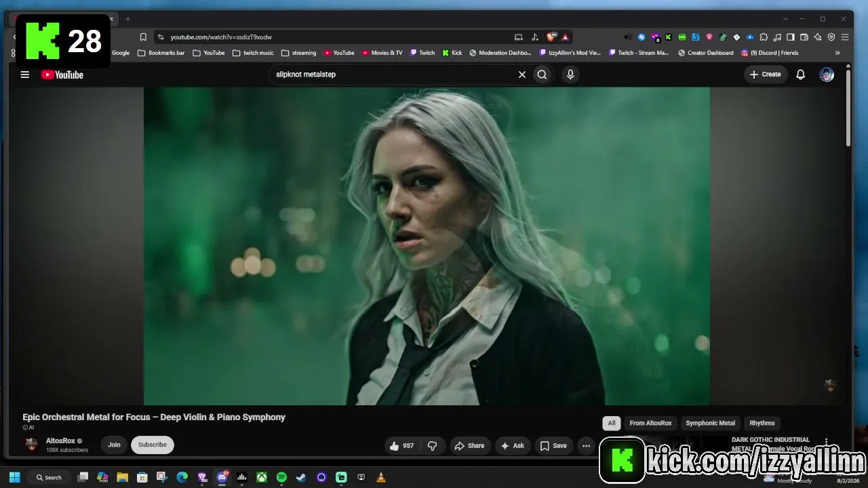Screen dimensions: 868x488
Task: Select the All filter chip
Action: point(612,423)
